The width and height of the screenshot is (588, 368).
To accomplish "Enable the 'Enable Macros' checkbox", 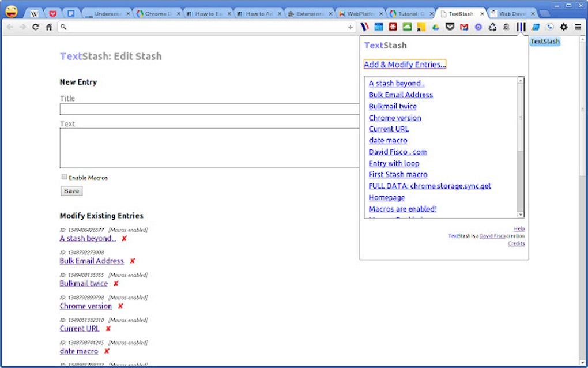I will click(x=64, y=177).
